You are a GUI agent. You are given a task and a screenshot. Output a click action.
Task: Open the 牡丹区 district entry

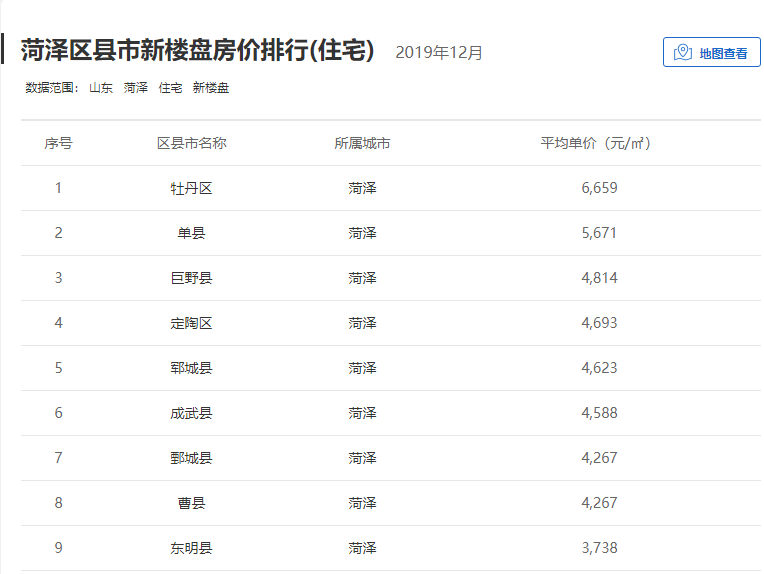coord(191,188)
